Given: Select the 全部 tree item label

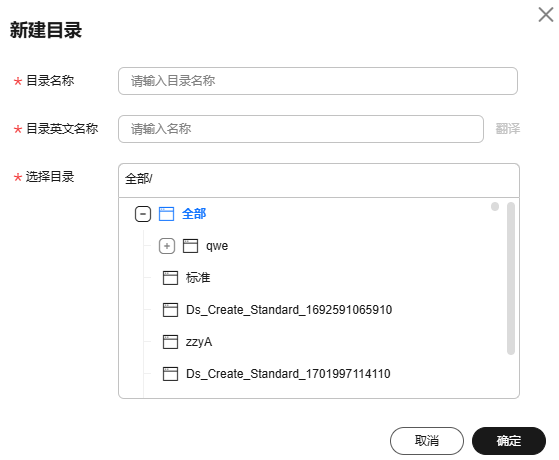Looking at the screenshot, I should coord(194,214).
